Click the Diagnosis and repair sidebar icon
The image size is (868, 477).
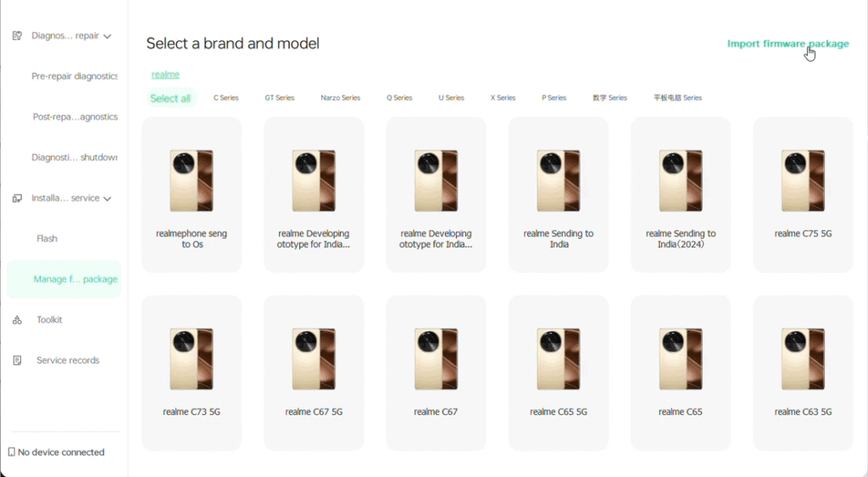(17, 36)
